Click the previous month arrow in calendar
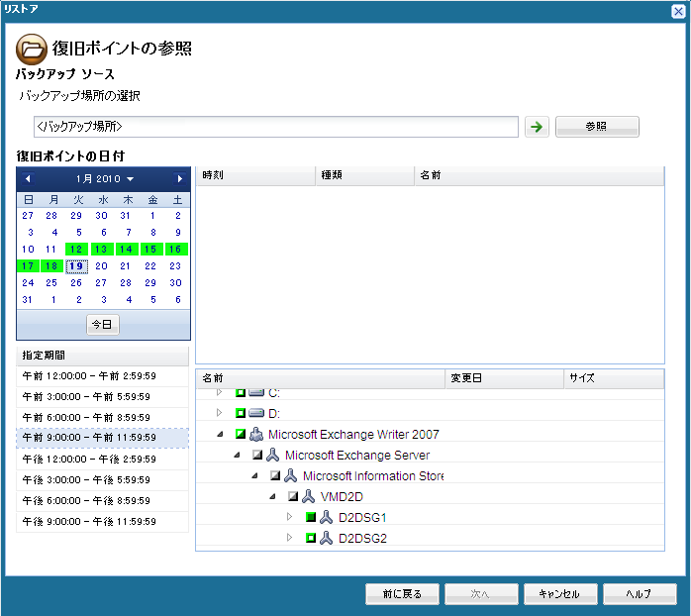The image size is (691, 616). (28, 179)
